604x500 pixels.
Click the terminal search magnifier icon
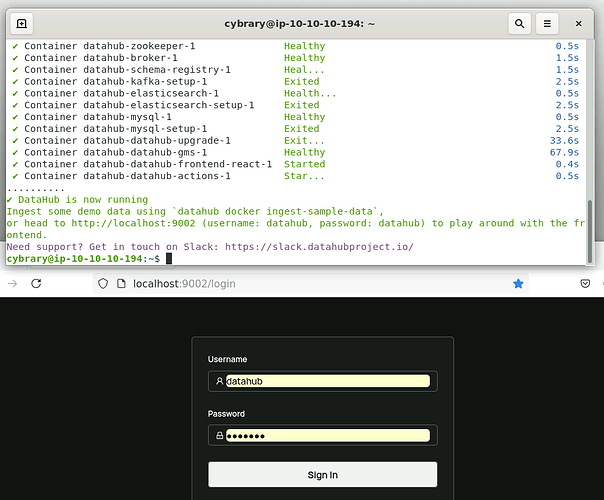click(x=520, y=23)
